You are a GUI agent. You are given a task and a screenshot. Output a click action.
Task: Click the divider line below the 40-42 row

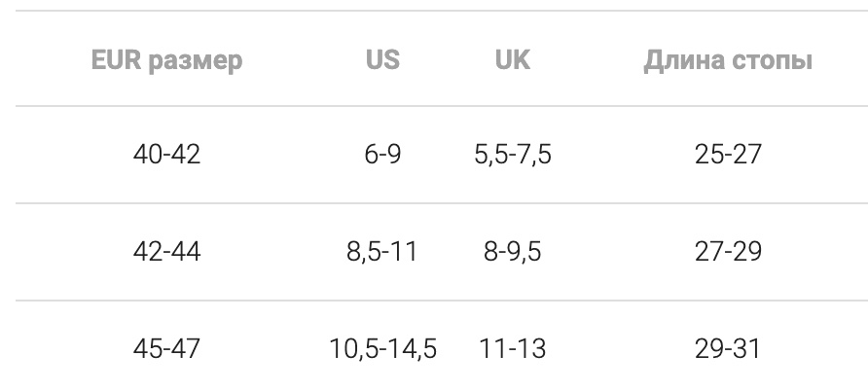coord(434,203)
